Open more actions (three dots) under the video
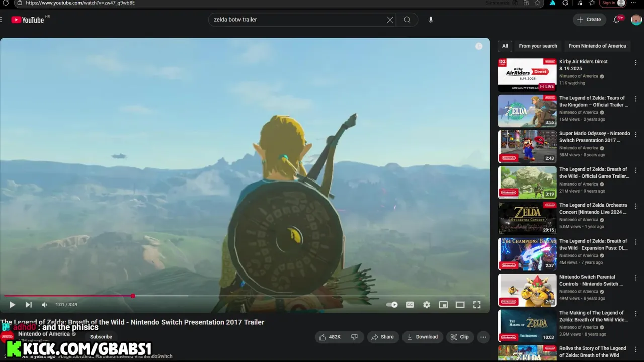This screenshot has width=644, height=362. pos(483,337)
